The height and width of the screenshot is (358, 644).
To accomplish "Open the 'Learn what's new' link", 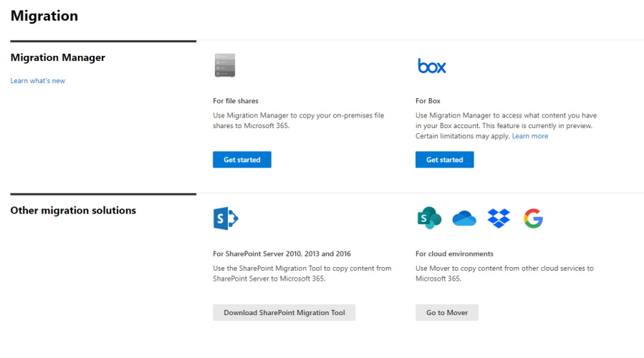I will click(38, 81).
